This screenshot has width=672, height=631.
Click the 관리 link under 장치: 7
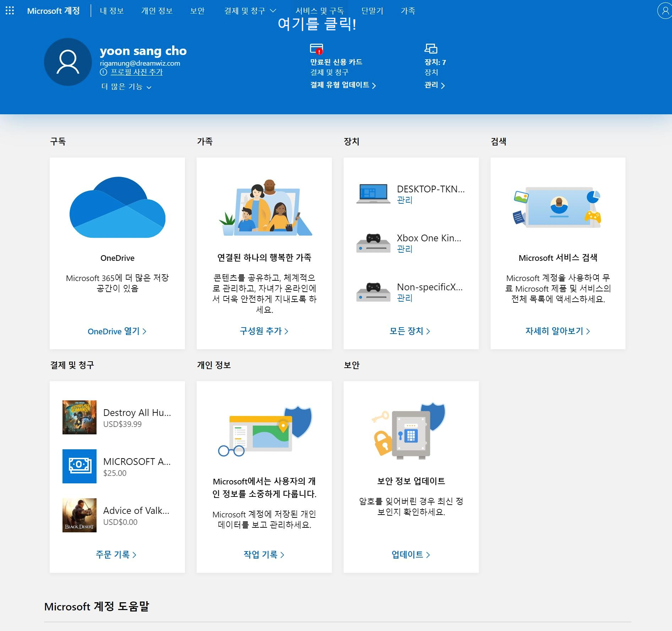pos(435,85)
